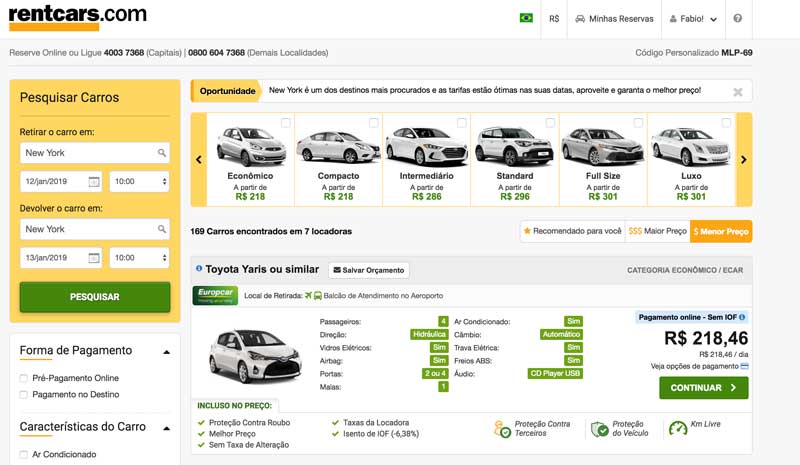Collapse the Características do Carro section
The height and width of the screenshot is (465, 800).
tap(166, 428)
